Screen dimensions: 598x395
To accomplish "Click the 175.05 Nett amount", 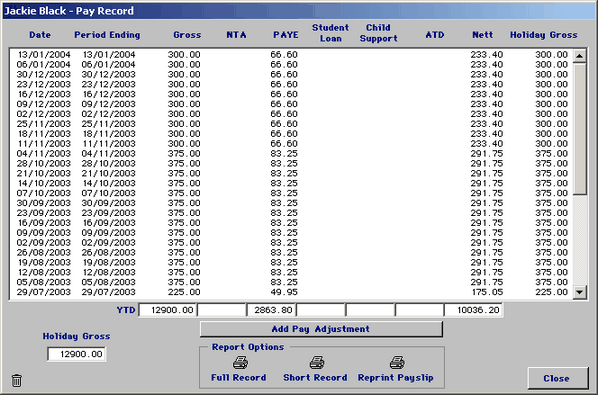I will 487,292.
